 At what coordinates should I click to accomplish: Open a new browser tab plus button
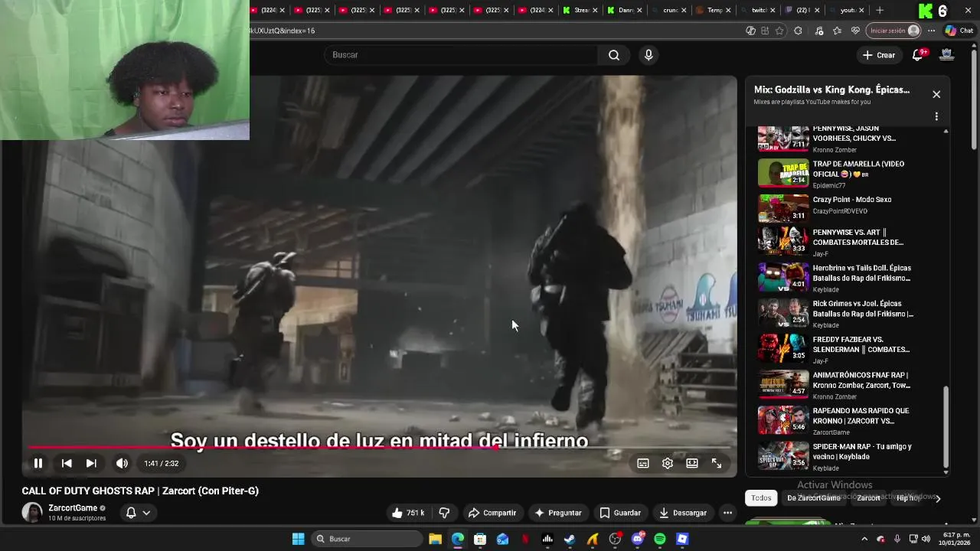click(880, 10)
